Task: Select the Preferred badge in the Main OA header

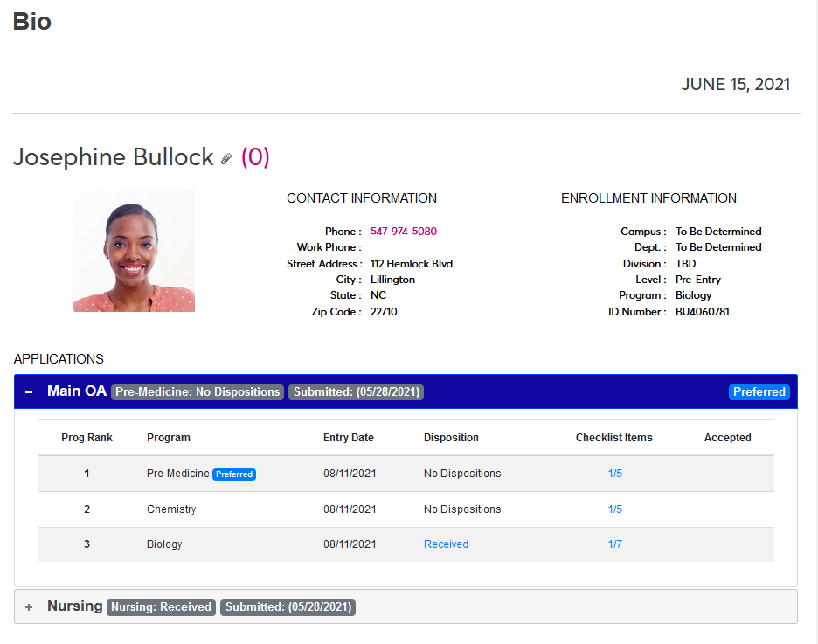Action: point(759,391)
